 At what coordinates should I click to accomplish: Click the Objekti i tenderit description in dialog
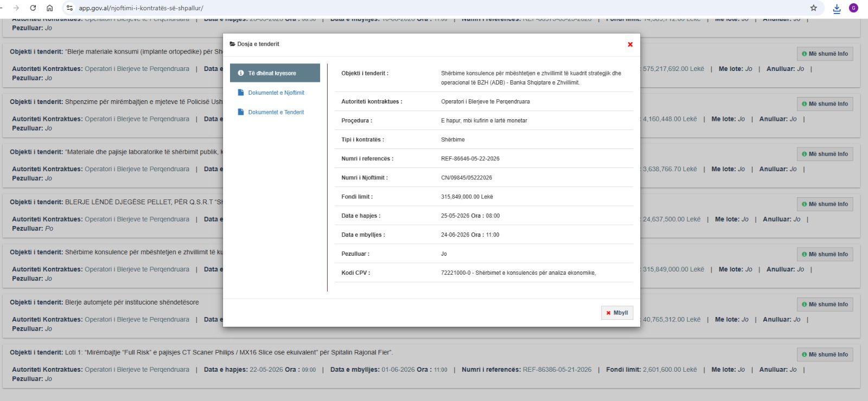(531, 78)
